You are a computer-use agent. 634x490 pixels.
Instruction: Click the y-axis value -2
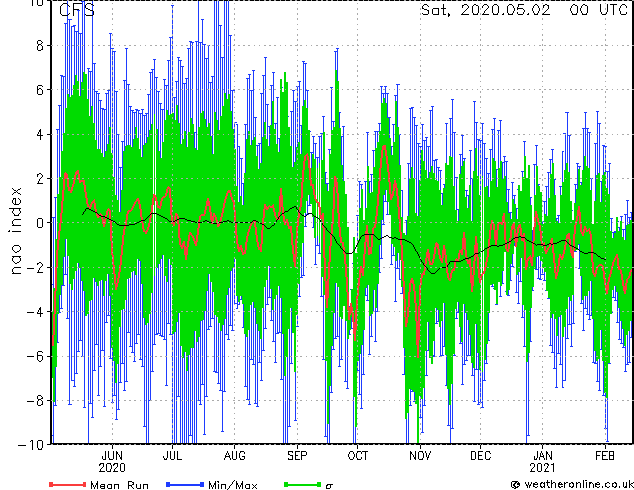35,267
